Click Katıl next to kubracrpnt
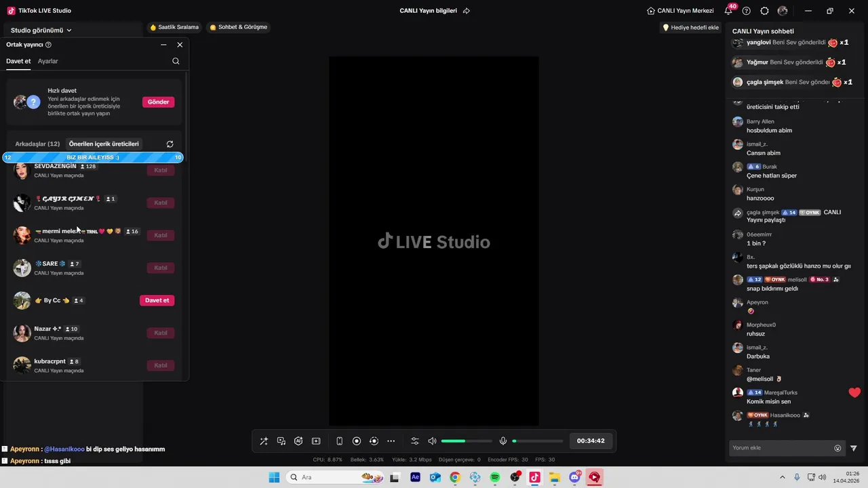This screenshot has height=488, width=868. click(161, 365)
